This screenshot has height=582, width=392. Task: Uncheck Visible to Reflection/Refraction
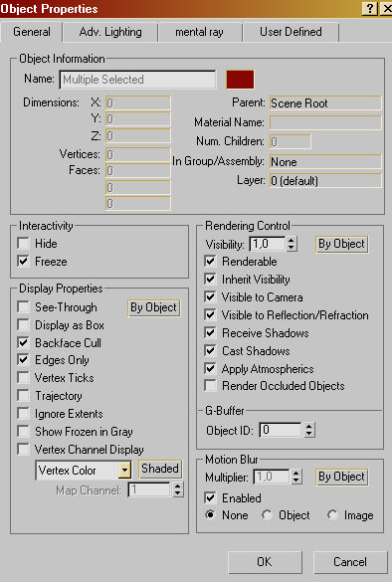[210, 314]
